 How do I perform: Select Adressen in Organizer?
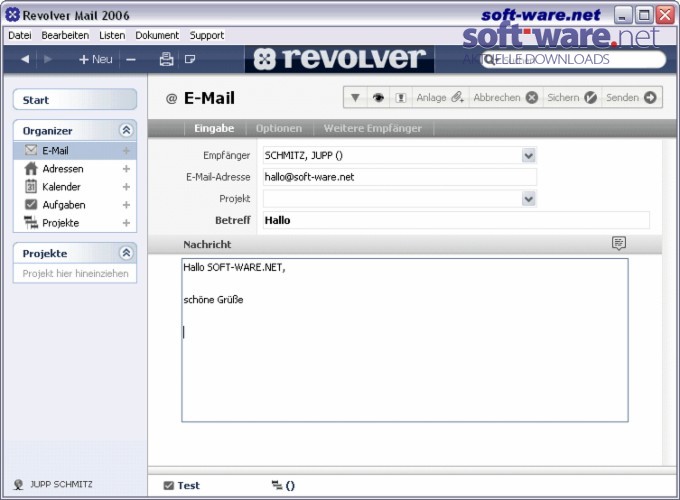pyautogui.click(x=75, y=169)
